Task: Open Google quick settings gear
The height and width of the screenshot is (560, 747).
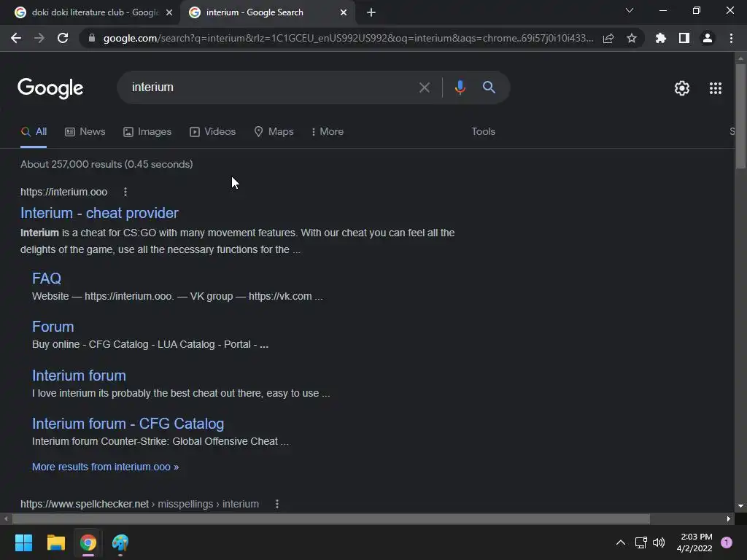Action: tap(682, 88)
